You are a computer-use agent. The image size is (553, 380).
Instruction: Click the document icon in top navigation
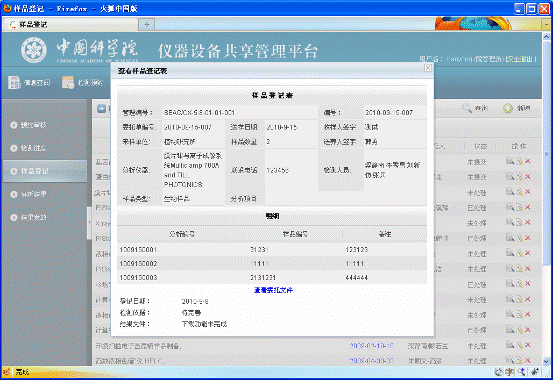coord(14,82)
